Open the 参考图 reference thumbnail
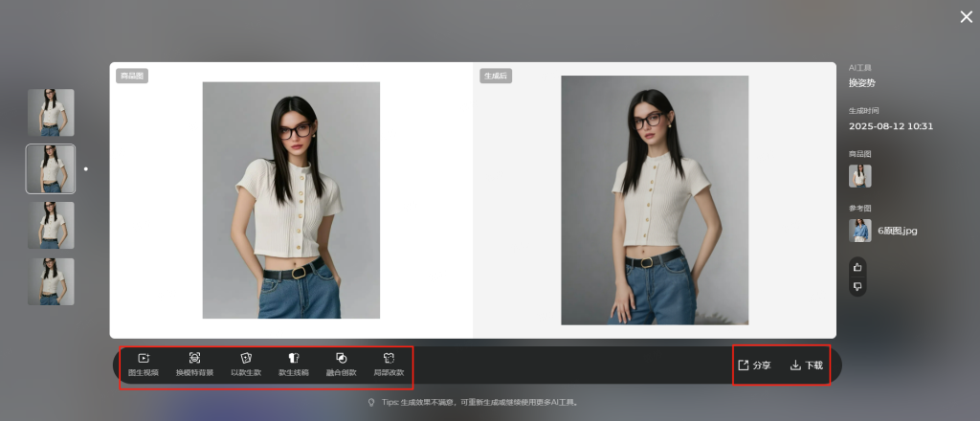This screenshot has width=980, height=421. coord(860,231)
